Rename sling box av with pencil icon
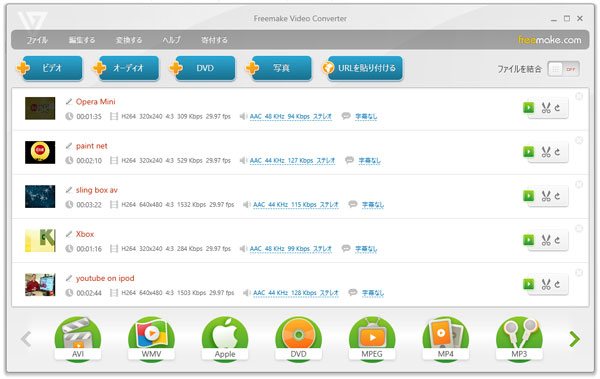Viewport: 600px width, 379px height. click(x=69, y=190)
